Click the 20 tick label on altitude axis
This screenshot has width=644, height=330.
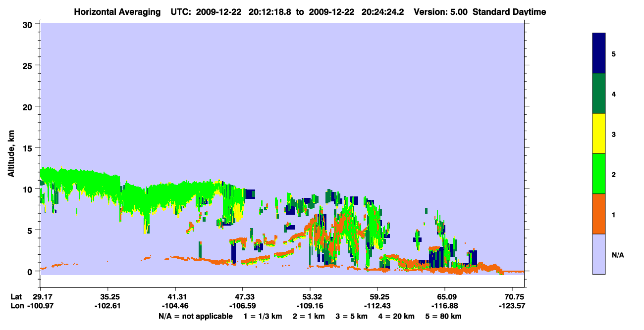tap(29, 106)
